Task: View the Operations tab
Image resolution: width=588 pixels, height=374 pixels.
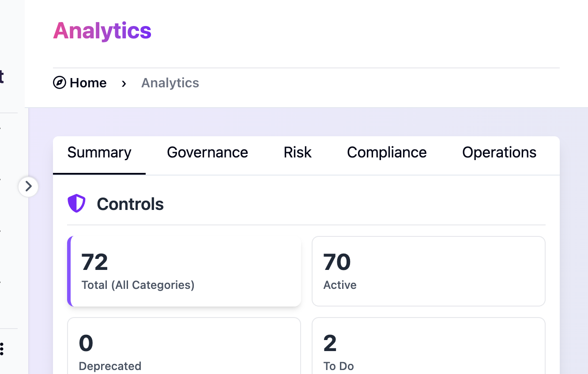Action: click(x=499, y=152)
